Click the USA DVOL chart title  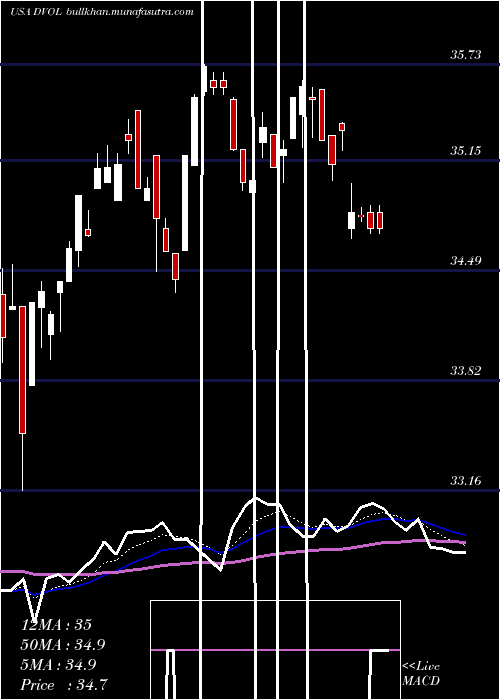tap(37, 12)
